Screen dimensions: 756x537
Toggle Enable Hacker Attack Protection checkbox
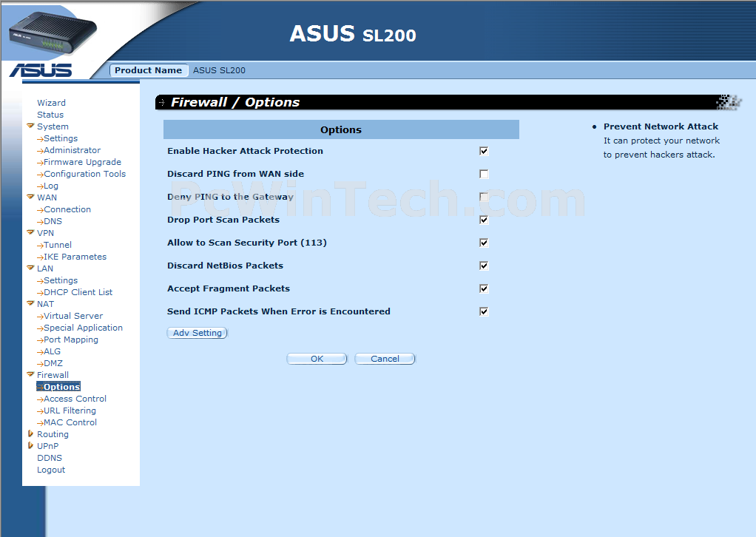click(484, 151)
